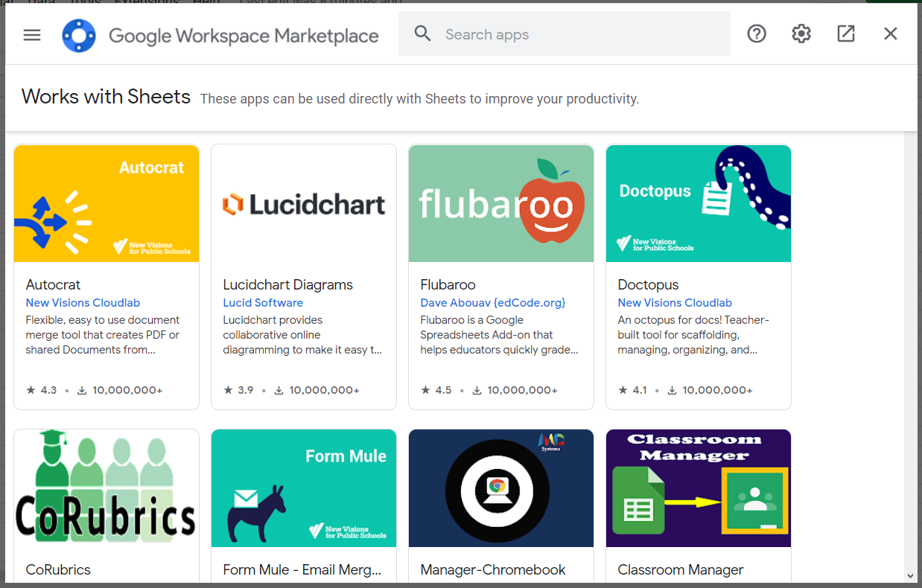Open the CoRubrics banner image
The image size is (922, 588).
(106, 488)
